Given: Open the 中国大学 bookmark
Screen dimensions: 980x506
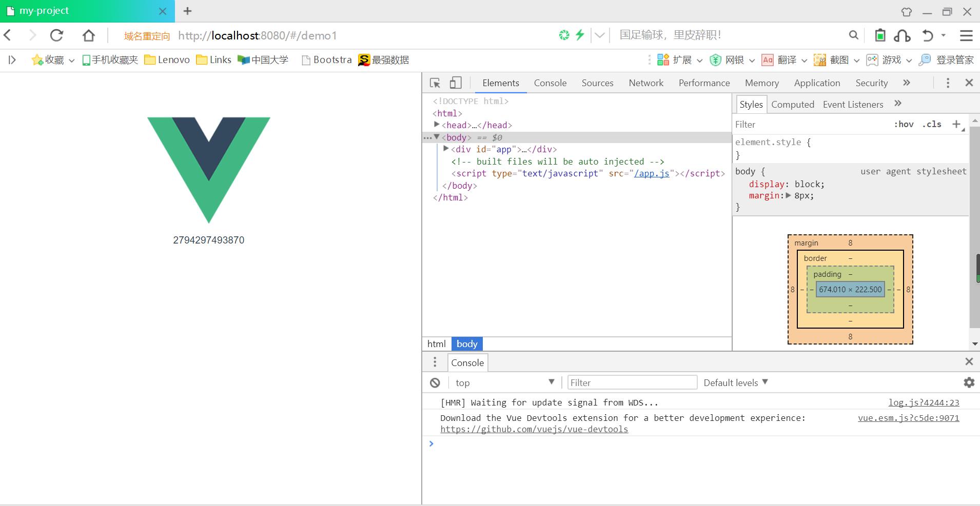Looking at the screenshot, I should pyautogui.click(x=263, y=60).
